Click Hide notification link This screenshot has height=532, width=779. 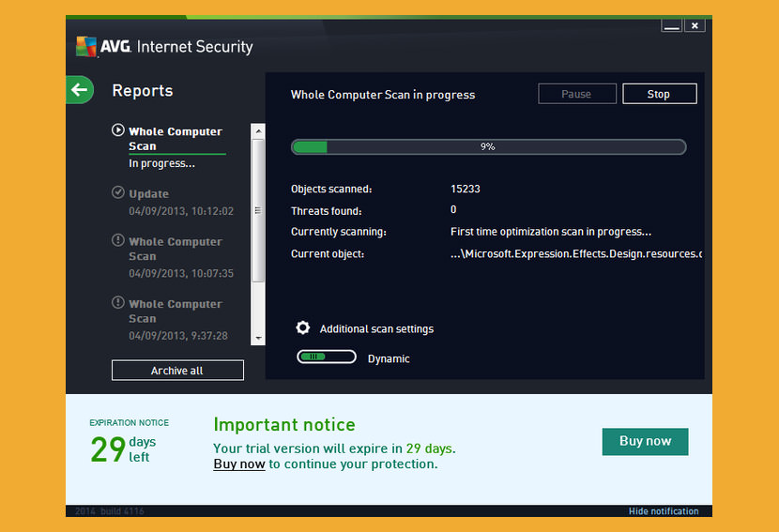pyautogui.click(x=664, y=511)
